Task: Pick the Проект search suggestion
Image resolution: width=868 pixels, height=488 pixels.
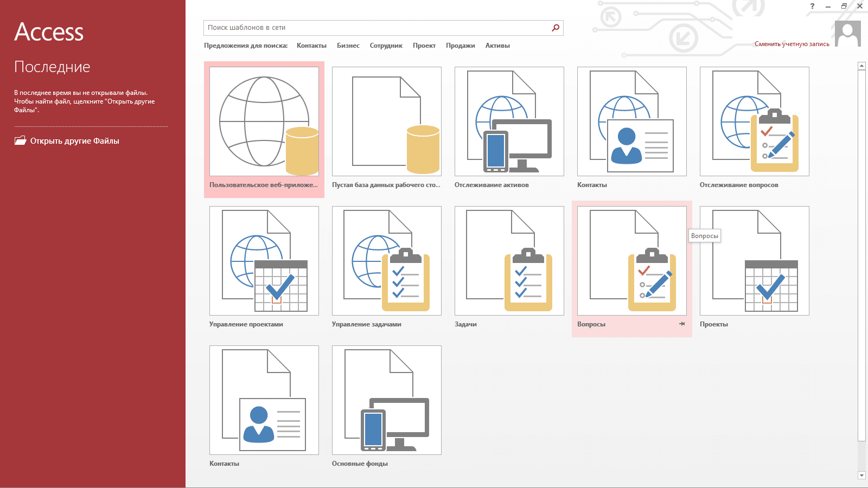Action: coord(424,46)
